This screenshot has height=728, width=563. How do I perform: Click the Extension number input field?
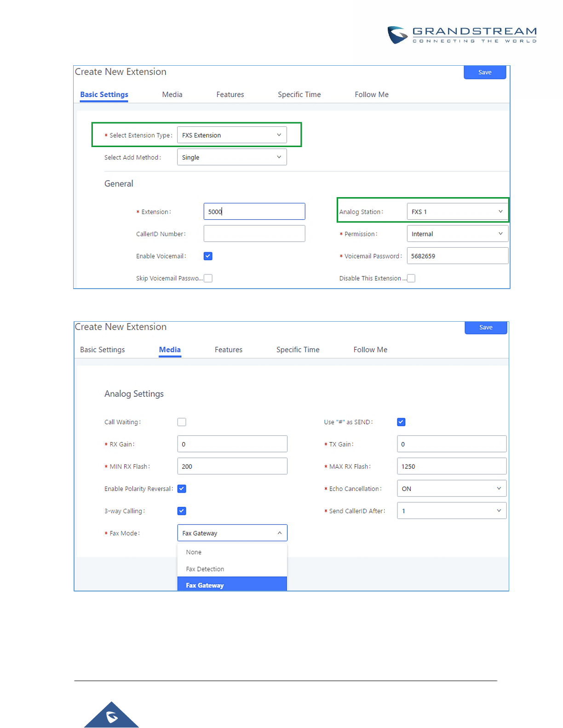[x=254, y=212]
